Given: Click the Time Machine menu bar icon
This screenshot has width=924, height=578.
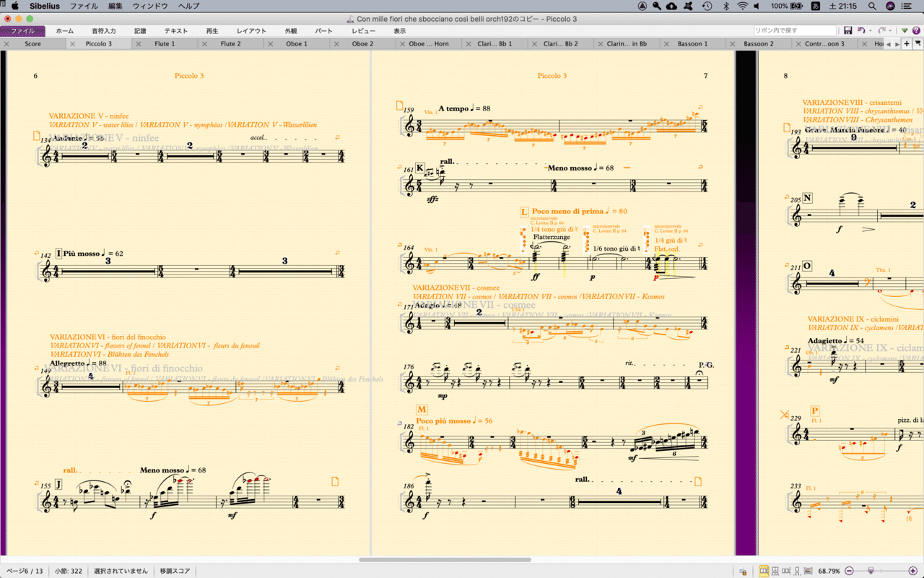Looking at the screenshot, I should pos(707,6).
